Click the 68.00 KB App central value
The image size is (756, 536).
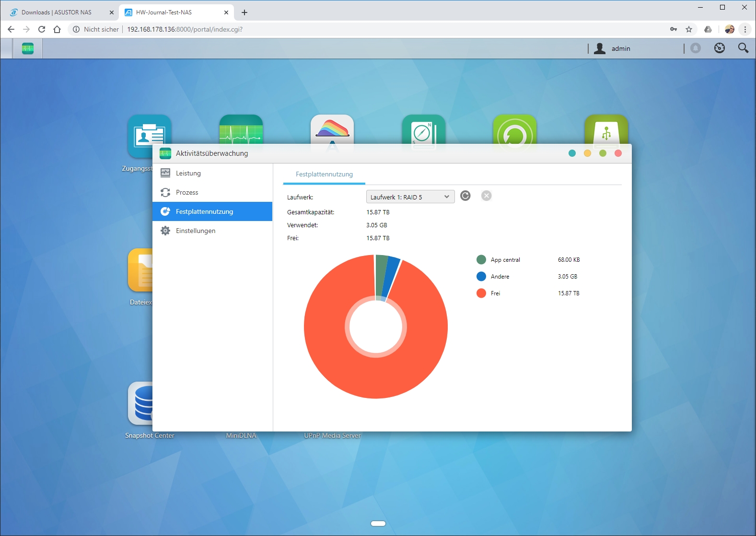pyautogui.click(x=569, y=260)
